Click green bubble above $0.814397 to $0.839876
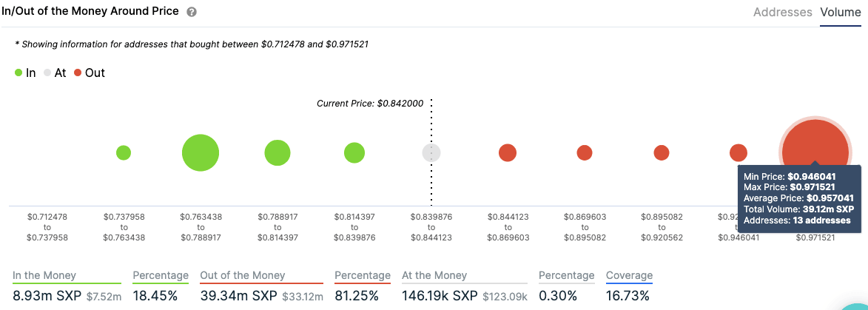Screen dimensions: 868x310 [x=354, y=153]
